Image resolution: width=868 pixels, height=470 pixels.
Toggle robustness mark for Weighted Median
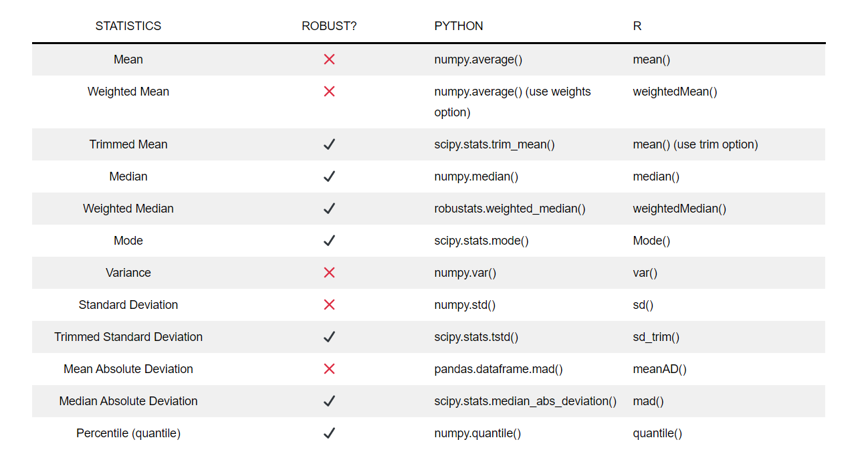(x=329, y=208)
